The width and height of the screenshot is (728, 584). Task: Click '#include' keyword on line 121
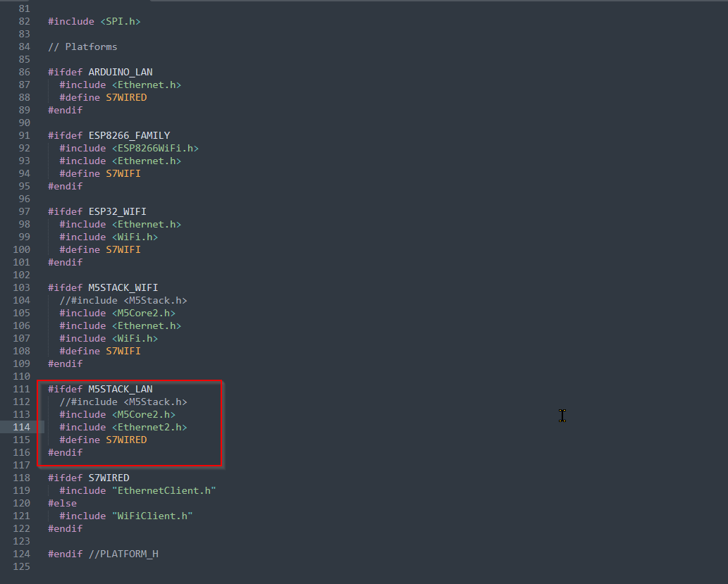[82, 516]
